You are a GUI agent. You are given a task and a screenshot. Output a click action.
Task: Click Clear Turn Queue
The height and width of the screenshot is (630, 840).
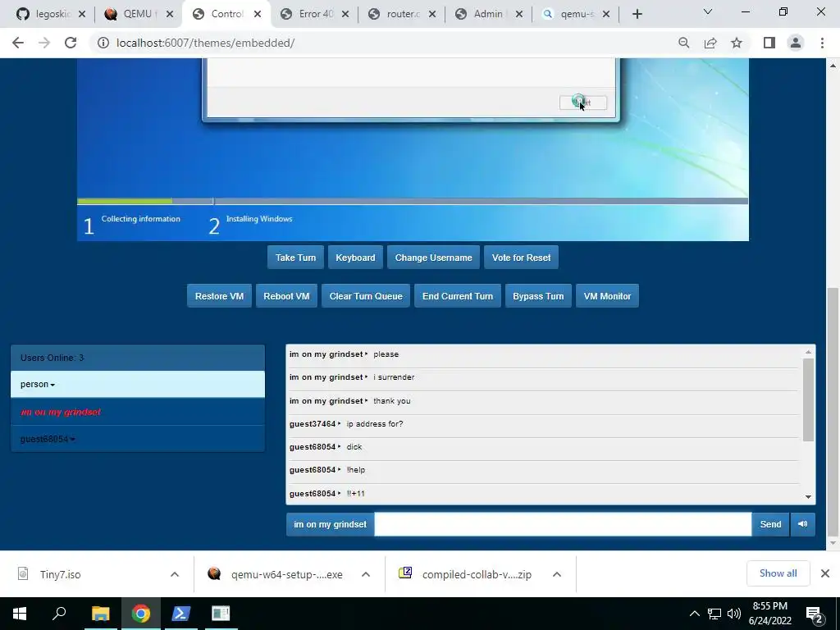pos(366,296)
